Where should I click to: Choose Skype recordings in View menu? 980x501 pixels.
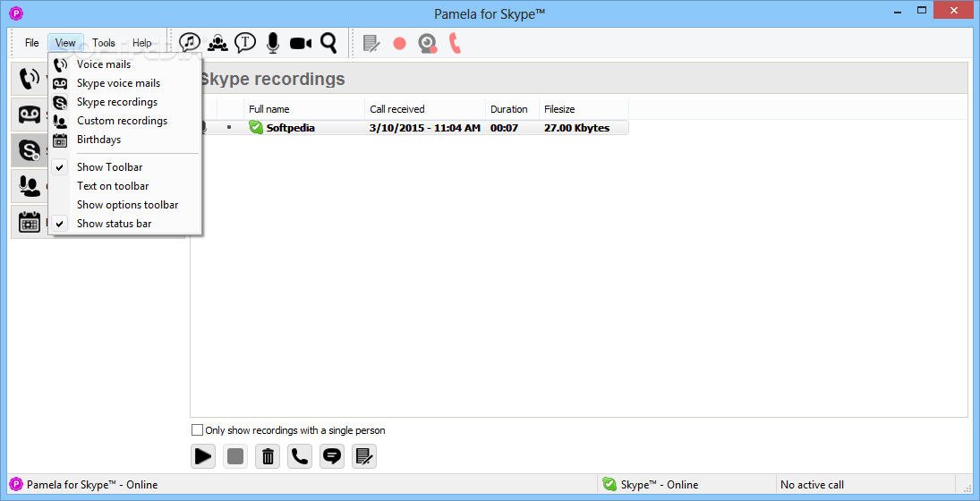pos(125,102)
